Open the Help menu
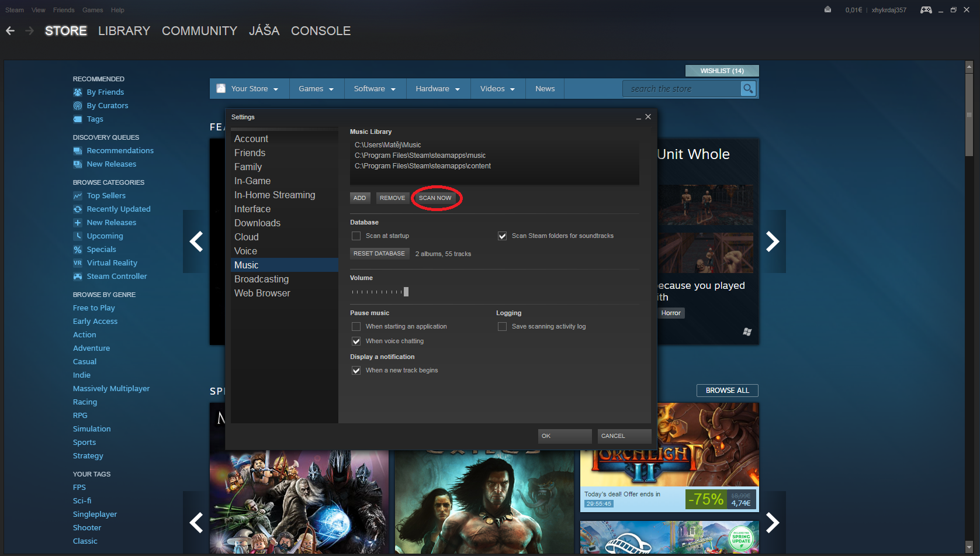This screenshot has height=556, width=980. (x=117, y=10)
